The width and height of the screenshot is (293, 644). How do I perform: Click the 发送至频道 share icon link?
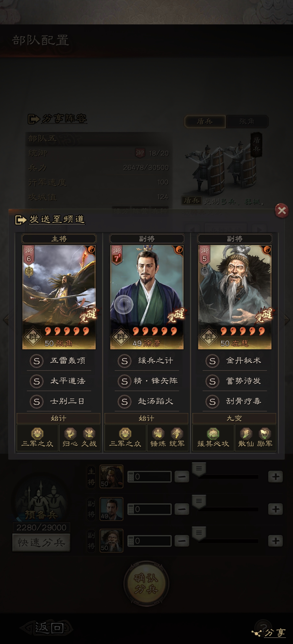50,219
